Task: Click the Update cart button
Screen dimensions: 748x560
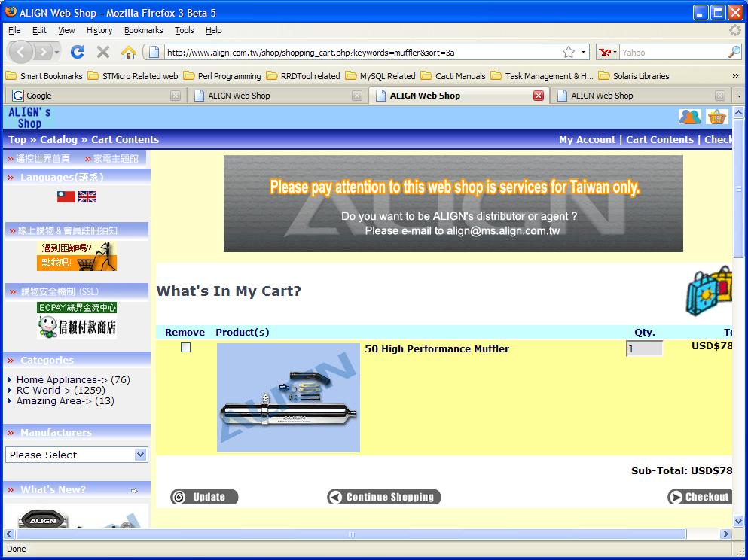Action: pos(204,497)
